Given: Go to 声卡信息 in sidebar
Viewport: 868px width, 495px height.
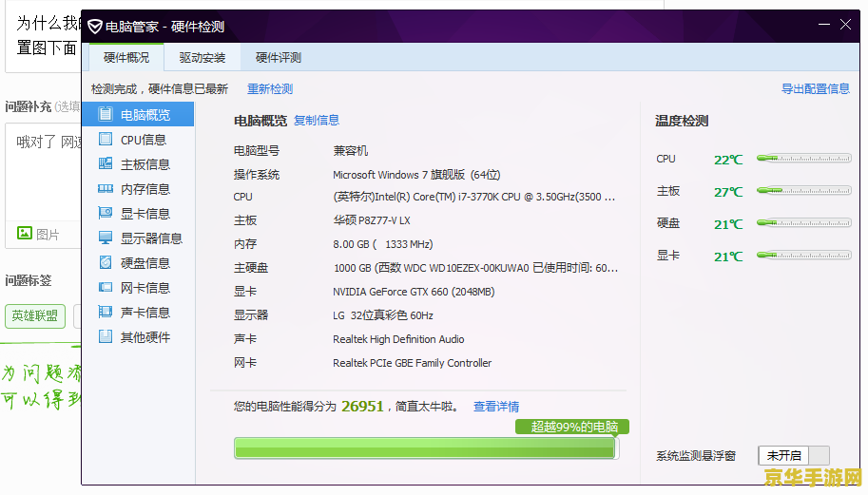Looking at the screenshot, I should (139, 313).
